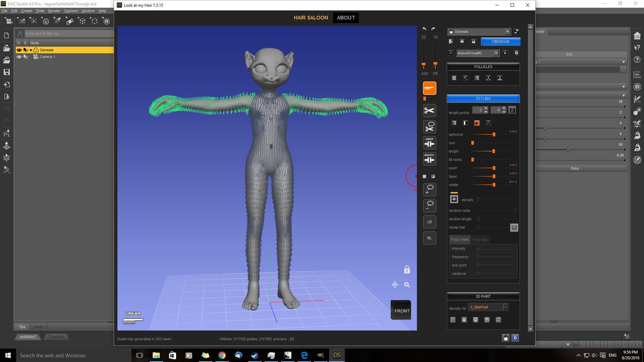
Task: Select the lasso scissors tool
Action: pyautogui.click(x=429, y=127)
